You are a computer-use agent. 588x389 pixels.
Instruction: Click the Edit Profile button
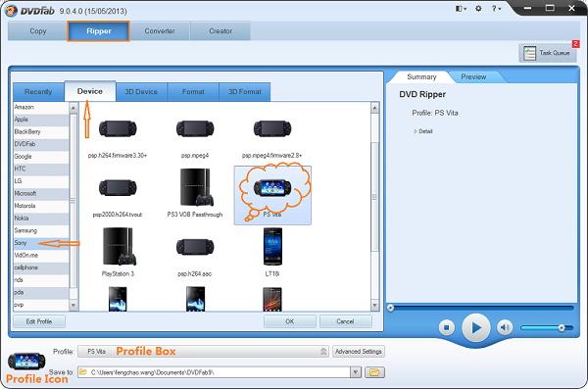[39, 321]
